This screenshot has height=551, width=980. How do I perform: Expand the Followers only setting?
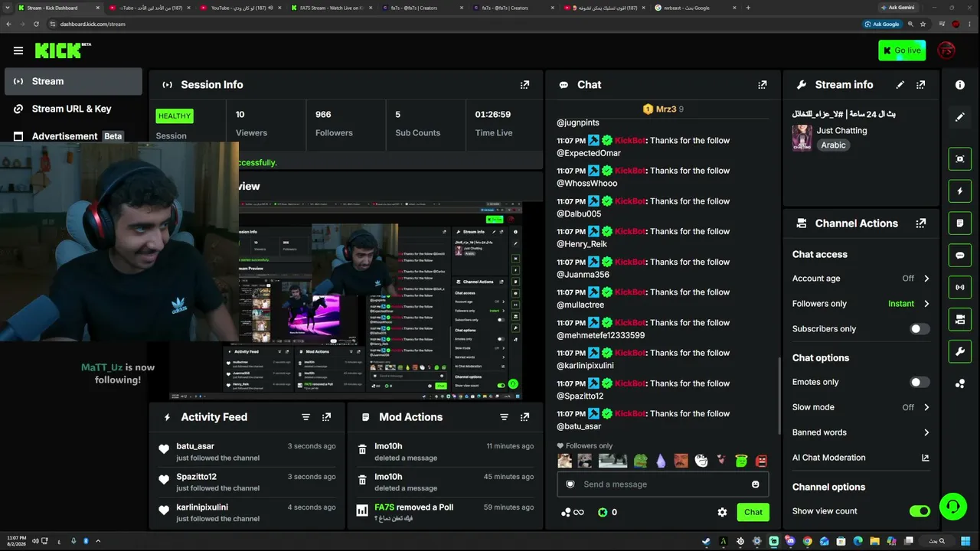coord(926,304)
